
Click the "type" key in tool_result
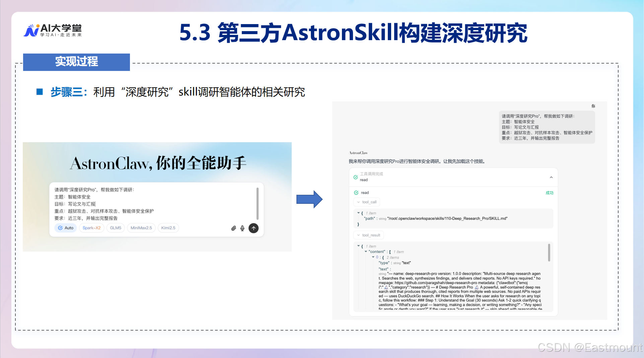(384, 263)
